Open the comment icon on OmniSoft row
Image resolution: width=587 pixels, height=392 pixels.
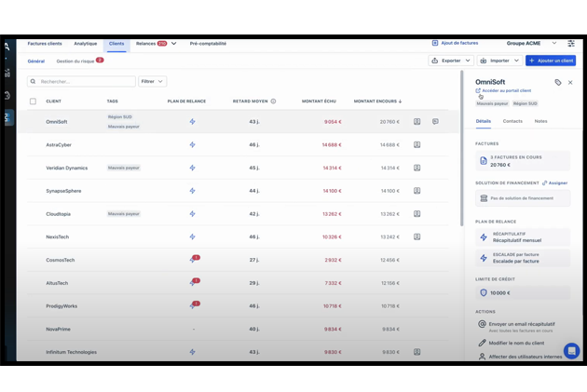[x=435, y=122]
